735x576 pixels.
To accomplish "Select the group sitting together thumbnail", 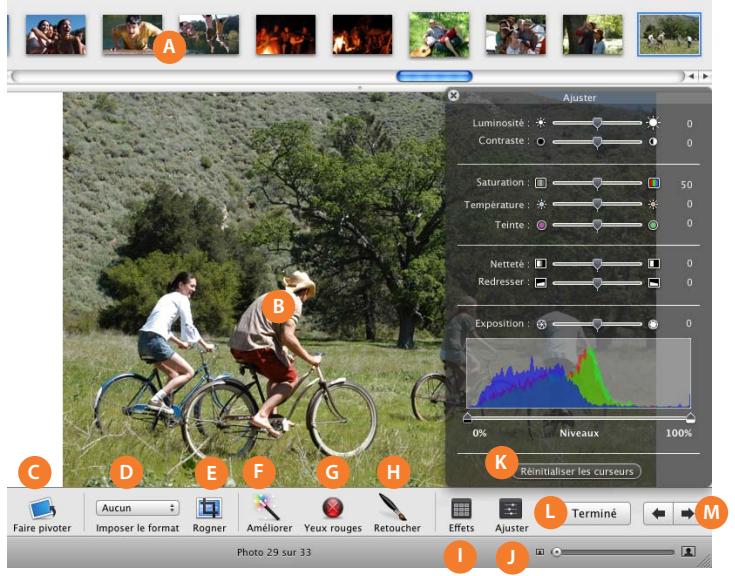I will click(516, 34).
